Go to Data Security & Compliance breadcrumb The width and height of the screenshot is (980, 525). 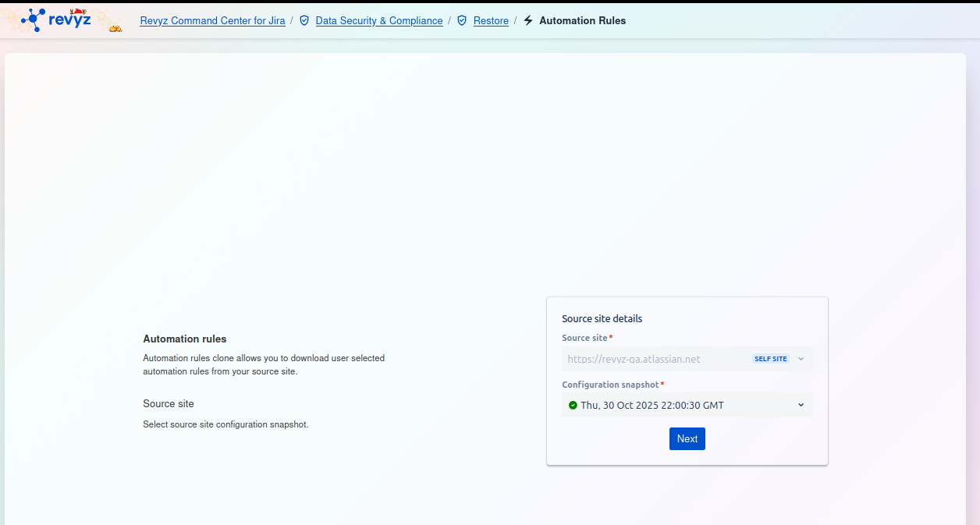378,21
